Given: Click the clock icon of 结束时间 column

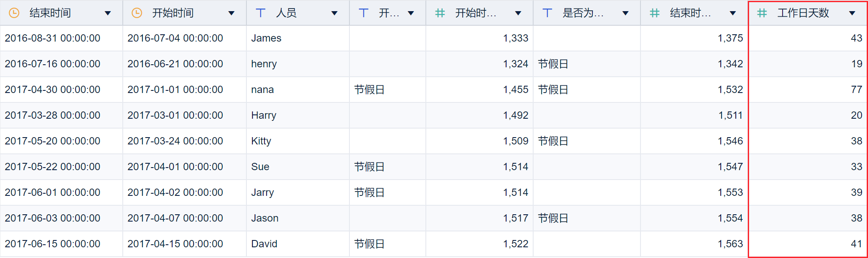Looking at the screenshot, I should (14, 13).
